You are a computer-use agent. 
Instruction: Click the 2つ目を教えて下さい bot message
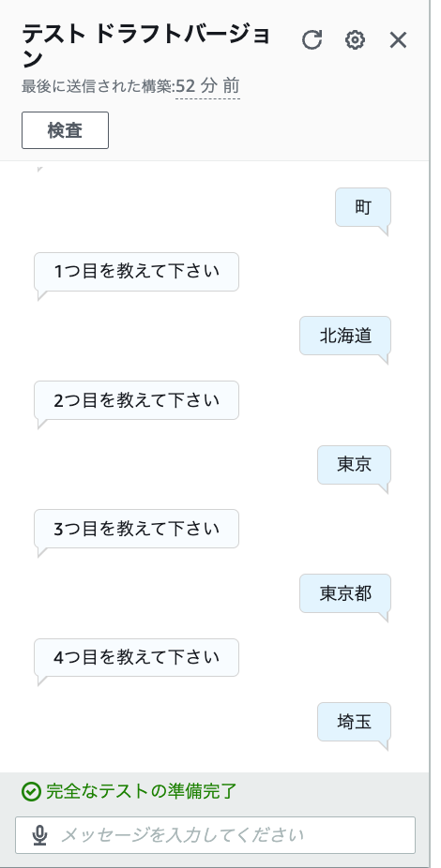136,400
